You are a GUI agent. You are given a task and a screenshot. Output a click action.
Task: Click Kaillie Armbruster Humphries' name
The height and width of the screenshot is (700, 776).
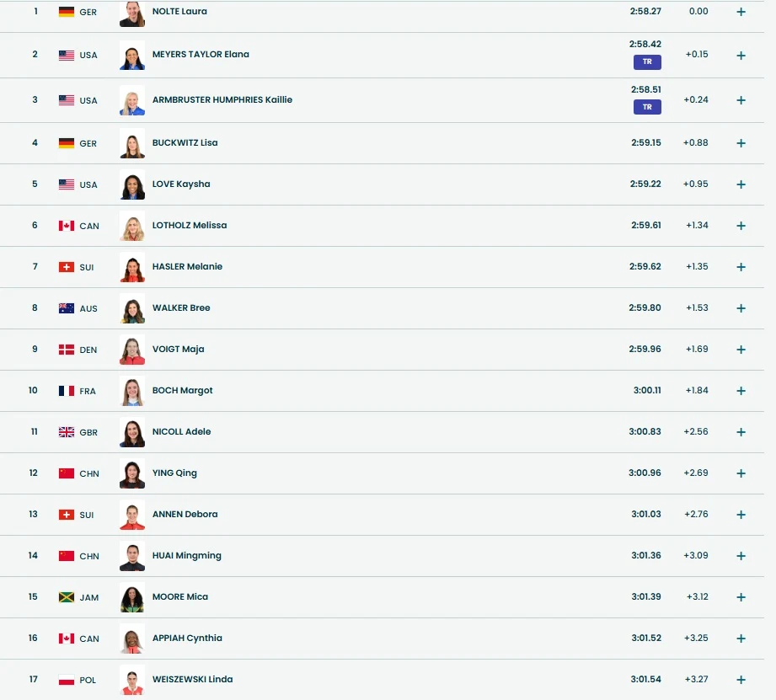[222, 100]
